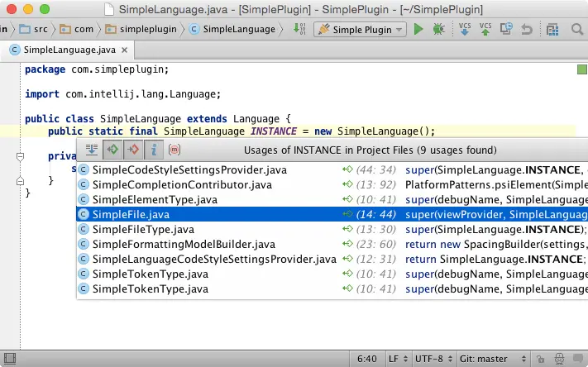
Task: Open the Simple Plugin run configuration dropdown
Action: tap(361, 29)
